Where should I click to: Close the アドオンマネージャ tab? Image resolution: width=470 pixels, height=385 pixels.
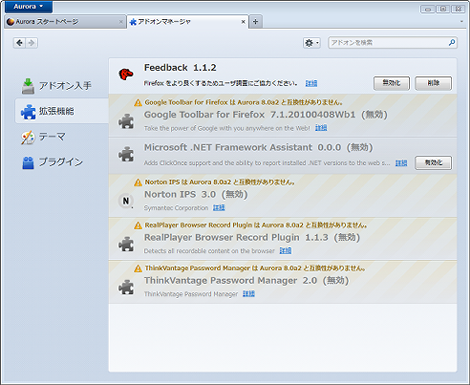243,22
